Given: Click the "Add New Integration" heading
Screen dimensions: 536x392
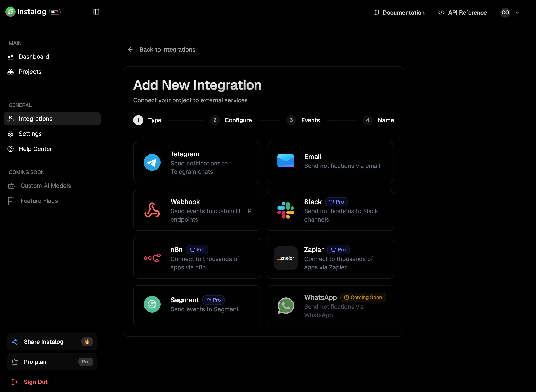Looking at the screenshot, I should coord(197,85).
